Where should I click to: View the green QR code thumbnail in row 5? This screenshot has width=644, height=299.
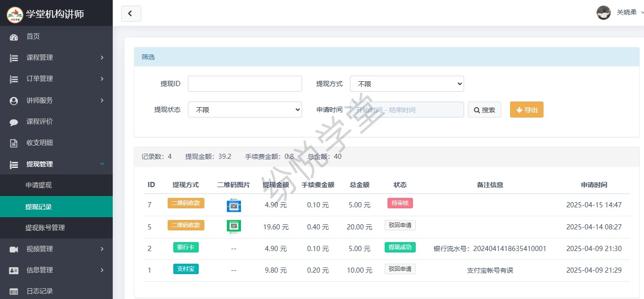(233, 227)
